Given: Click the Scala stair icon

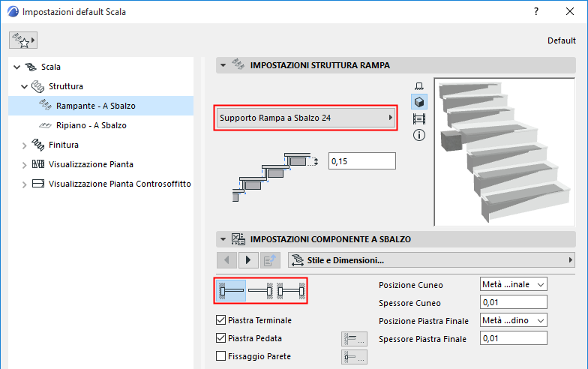Looking at the screenshot, I should pyautogui.click(x=31, y=67).
